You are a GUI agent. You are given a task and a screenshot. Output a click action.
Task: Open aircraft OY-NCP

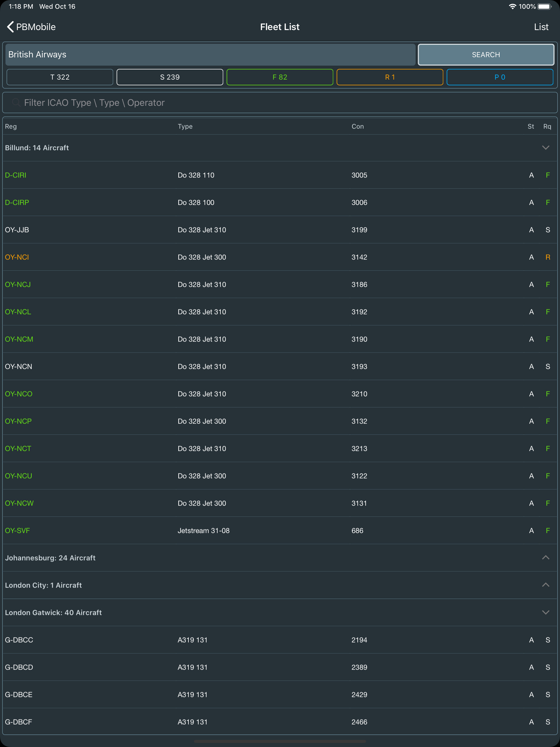[x=280, y=421]
